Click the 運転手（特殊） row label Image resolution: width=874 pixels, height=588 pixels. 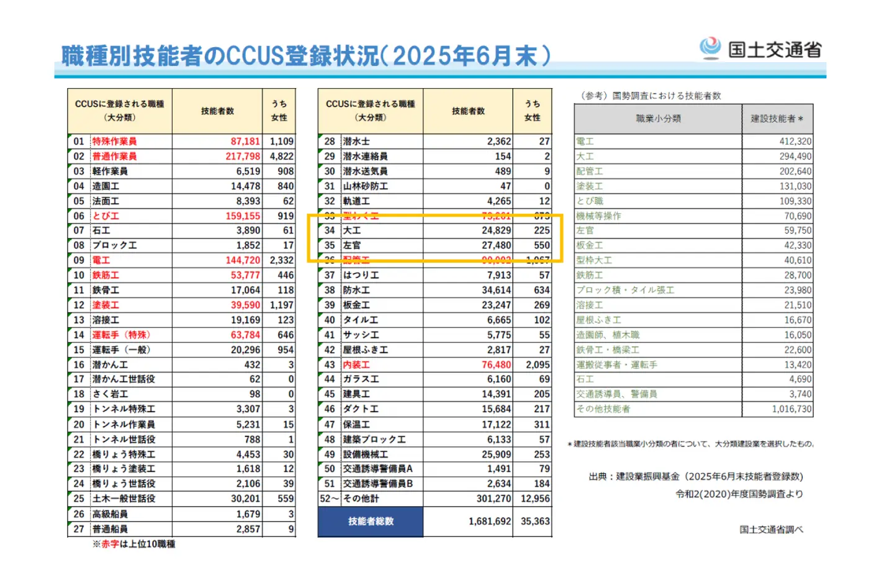coord(122,335)
